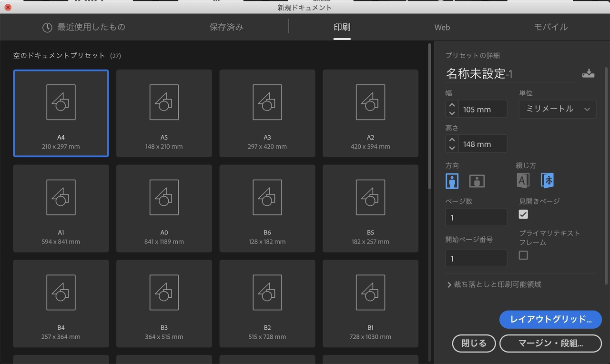Toggle the 見開きページ checkbox
610x364 pixels.
point(523,214)
